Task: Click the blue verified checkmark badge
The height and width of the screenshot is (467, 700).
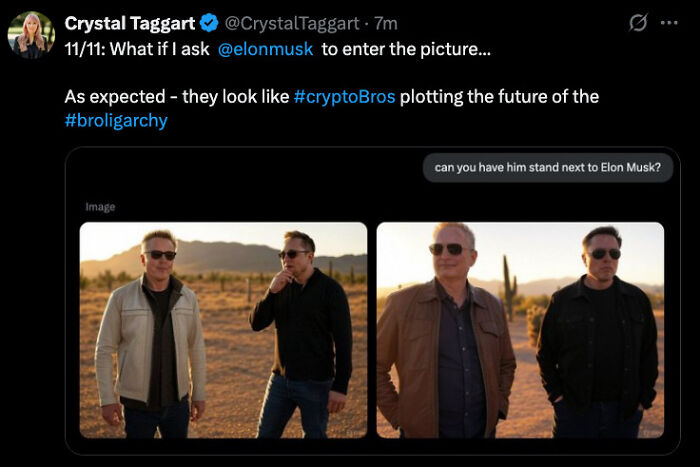Action: click(208, 23)
